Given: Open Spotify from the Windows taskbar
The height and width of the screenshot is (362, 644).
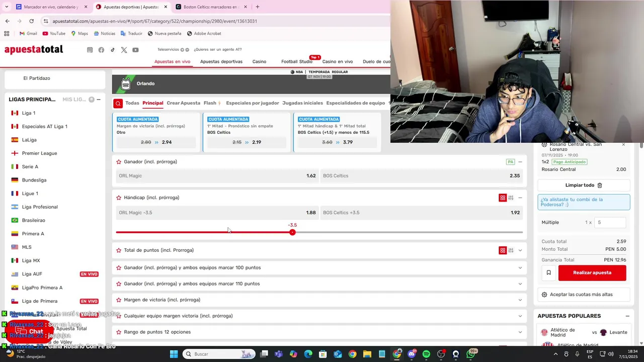Looking at the screenshot, I should click(426, 354).
